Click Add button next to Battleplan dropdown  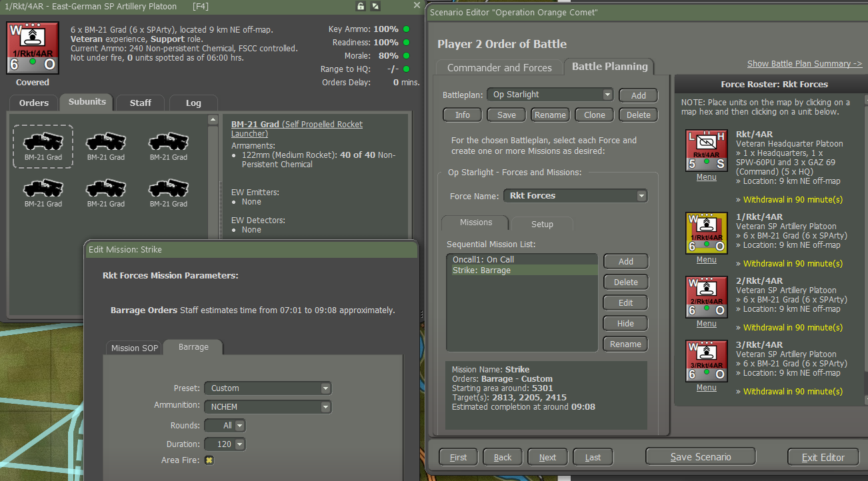point(639,95)
